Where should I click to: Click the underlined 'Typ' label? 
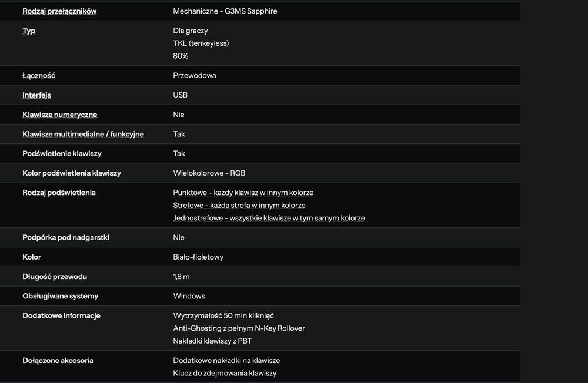pyautogui.click(x=29, y=31)
